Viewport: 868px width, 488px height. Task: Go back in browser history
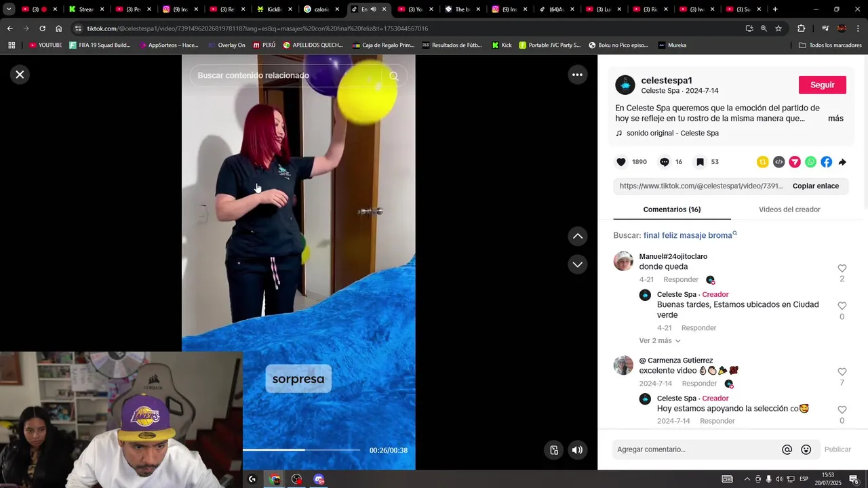9,28
